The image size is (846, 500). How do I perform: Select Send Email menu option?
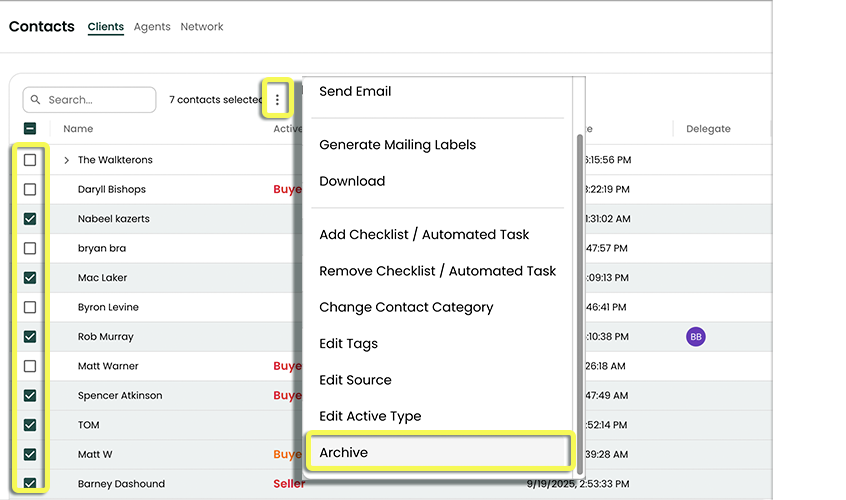[x=355, y=91]
